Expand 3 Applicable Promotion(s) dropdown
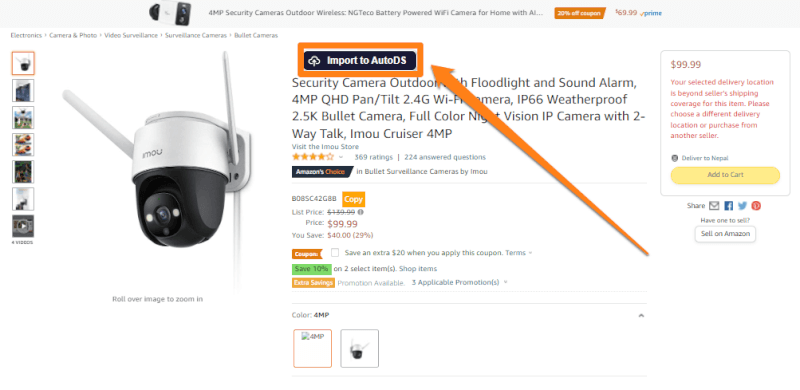The width and height of the screenshot is (800, 390). click(x=506, y=282)
